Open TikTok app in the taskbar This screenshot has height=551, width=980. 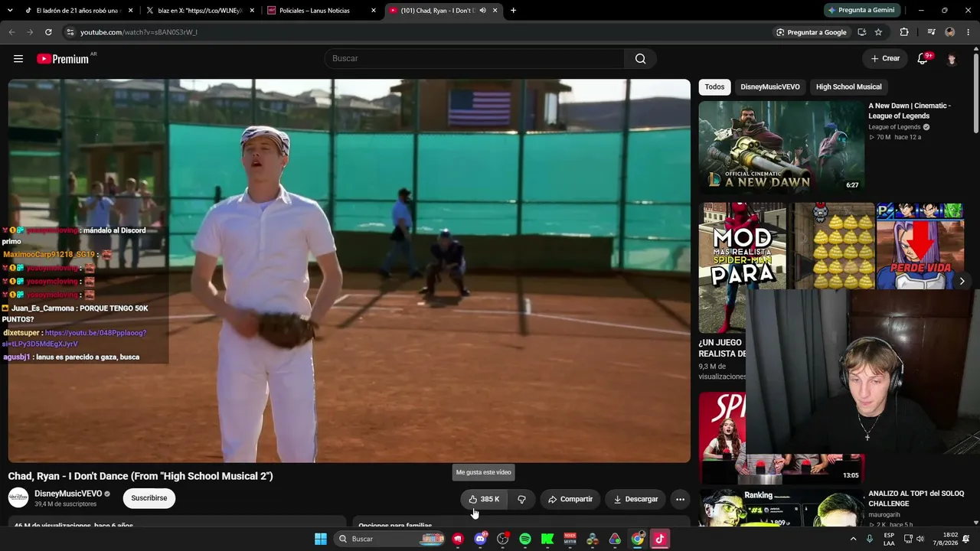click(x=660, y=539)
